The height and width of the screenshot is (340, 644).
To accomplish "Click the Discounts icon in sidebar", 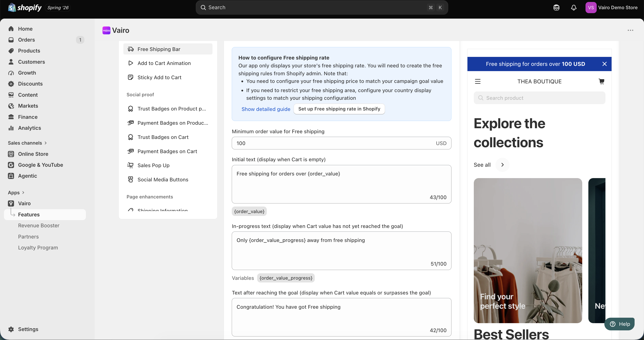I will tap(11, 84).
